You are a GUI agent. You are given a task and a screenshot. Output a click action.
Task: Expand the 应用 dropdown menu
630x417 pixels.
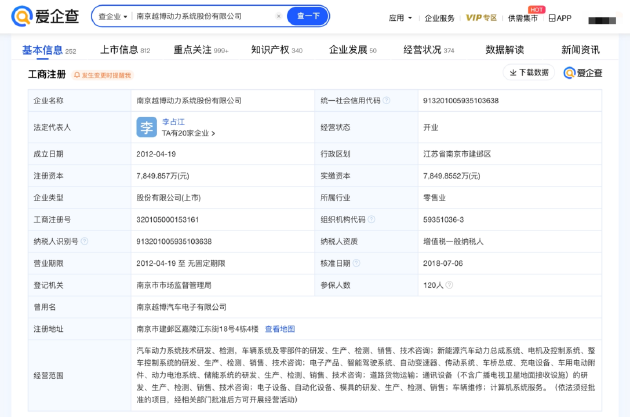[x=401, y=18]
